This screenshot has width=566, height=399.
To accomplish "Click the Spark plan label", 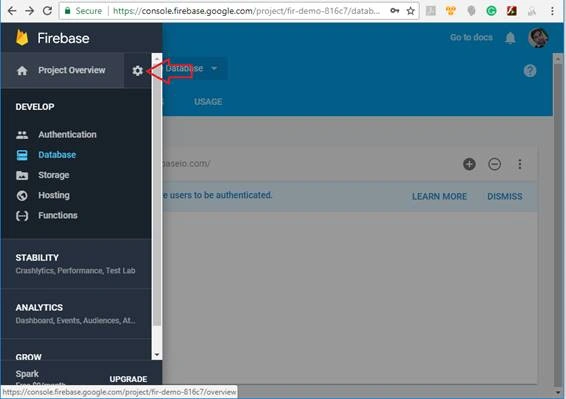I will coord(27,374).
